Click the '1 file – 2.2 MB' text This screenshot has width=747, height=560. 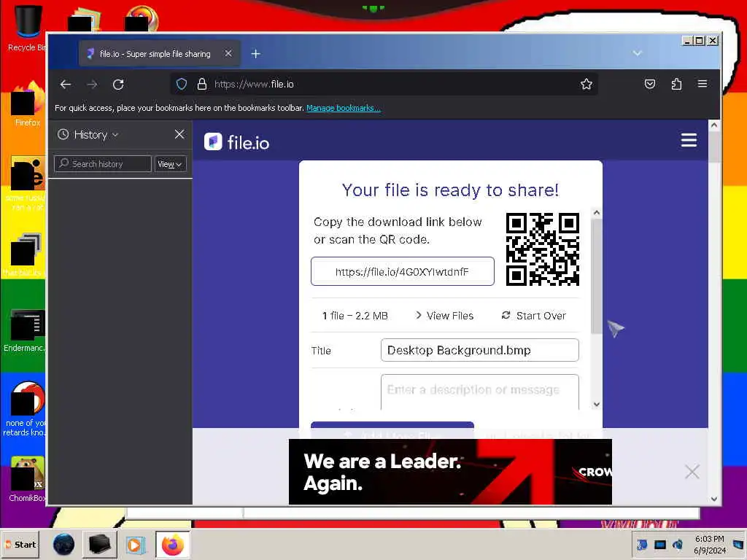(x=355, y=316)
